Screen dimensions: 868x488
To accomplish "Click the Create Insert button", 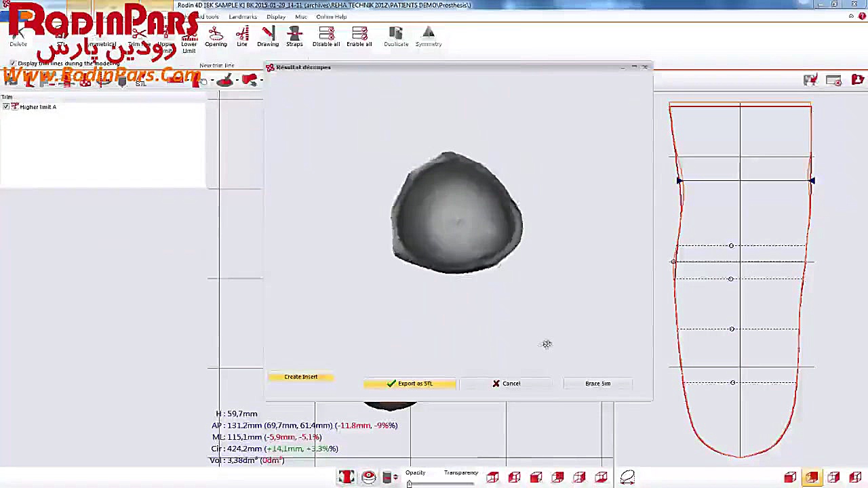I will pos(300,377).
